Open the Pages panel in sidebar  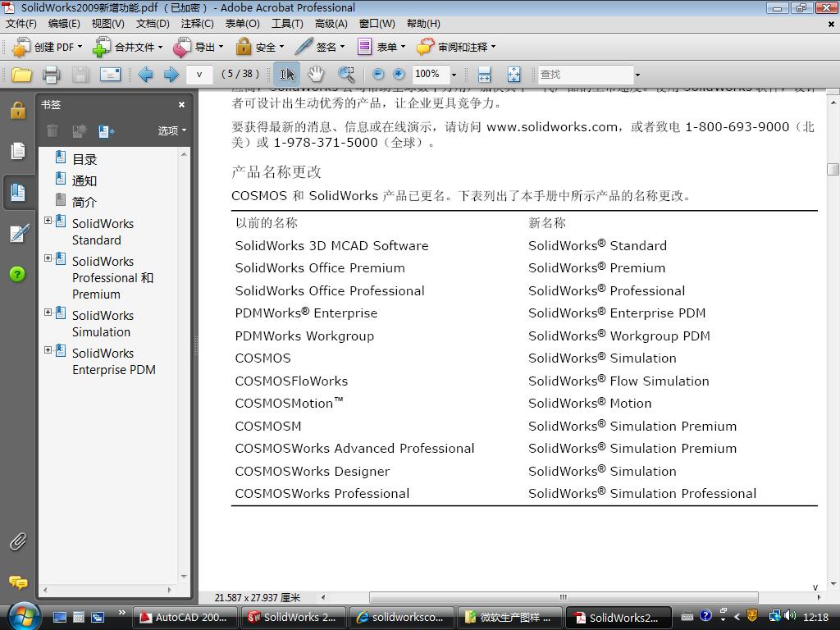point(18,151)
